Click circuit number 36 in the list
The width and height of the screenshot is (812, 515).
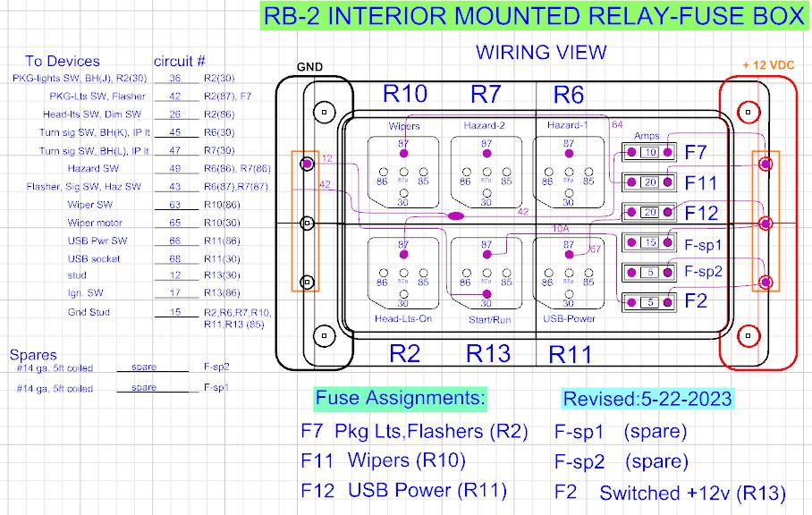tap(175, 78)
